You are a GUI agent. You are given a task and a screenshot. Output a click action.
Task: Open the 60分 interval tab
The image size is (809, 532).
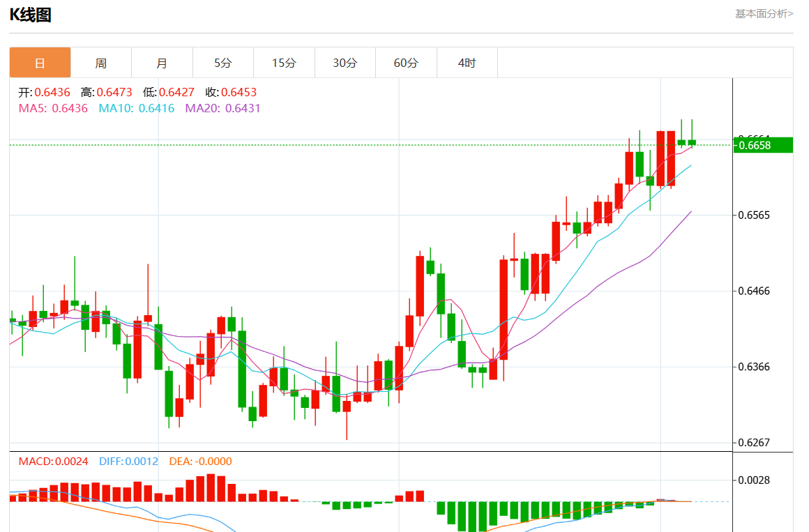[406, 63]
